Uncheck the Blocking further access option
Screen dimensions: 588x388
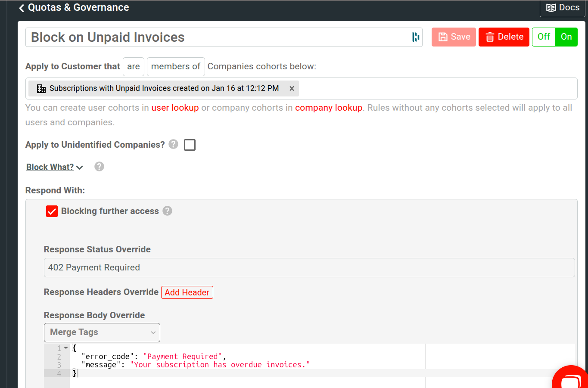(52, 211)
